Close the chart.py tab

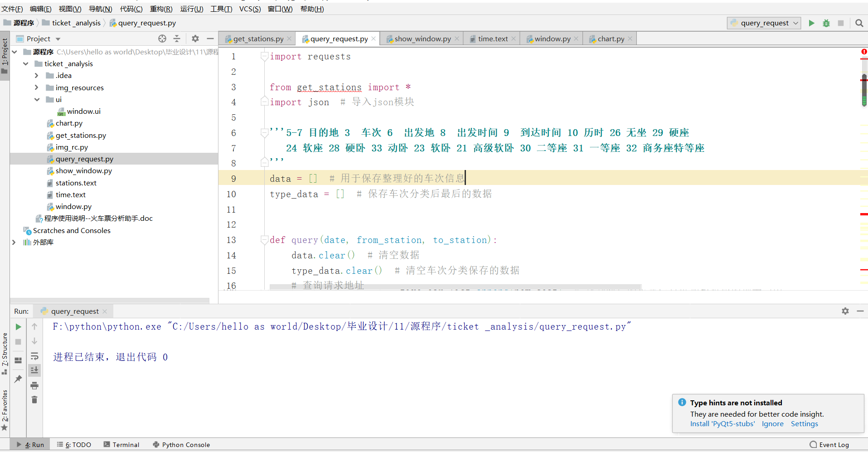(x=630, y=39)
